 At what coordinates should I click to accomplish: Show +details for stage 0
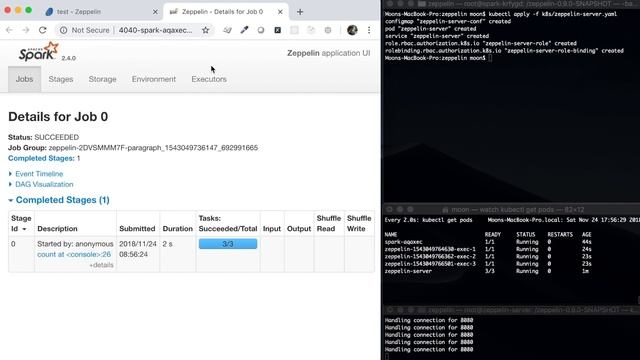point(101,265)
